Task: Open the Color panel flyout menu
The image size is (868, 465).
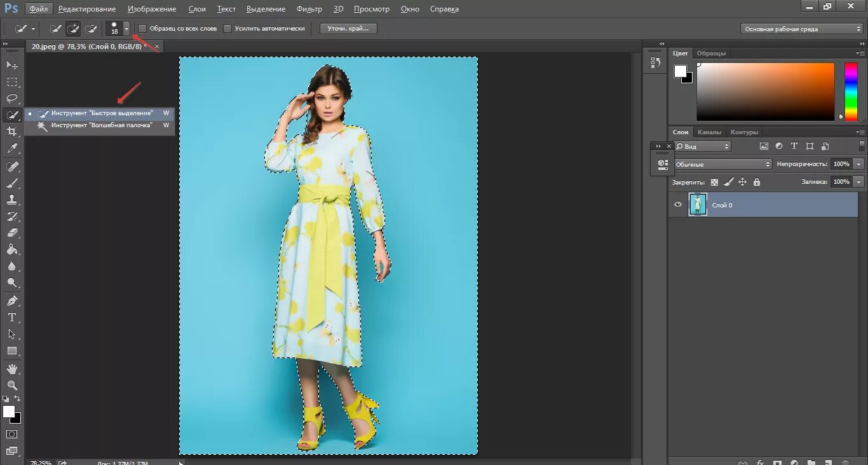Action: tap(862, 53)
